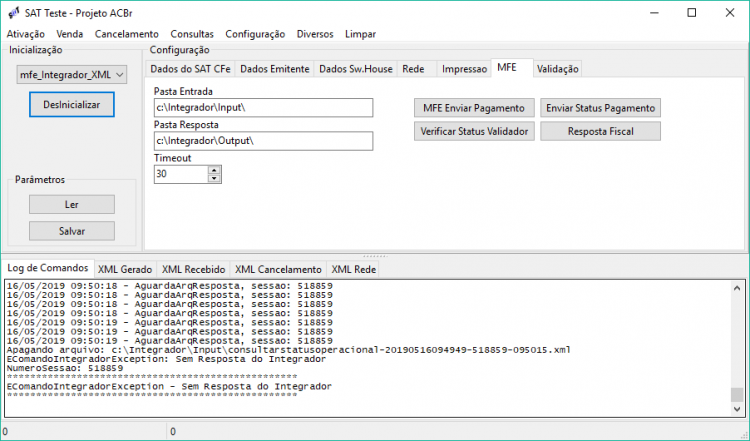Screen dimensions: 750x441
Task: Select the XML Recebido tab
Action: click(x=193, y=269)
